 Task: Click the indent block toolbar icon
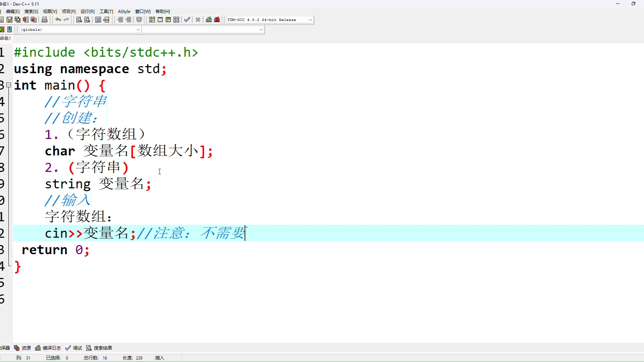[98, 20]
